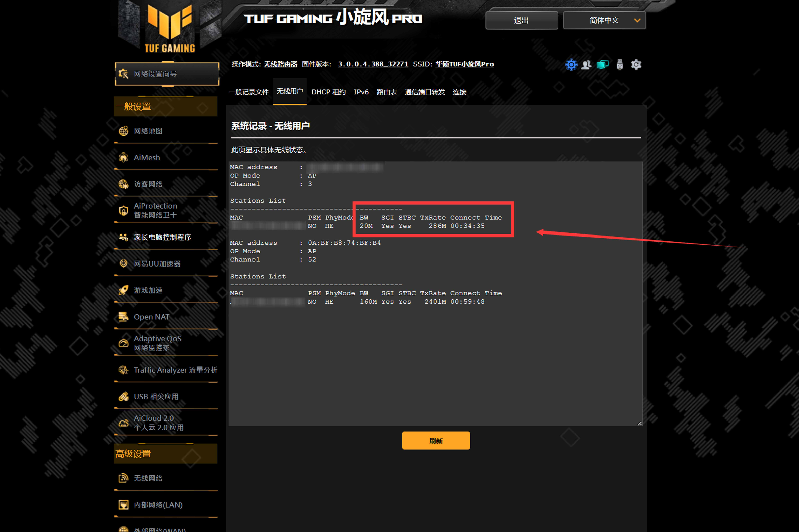Click the SSID 华硕TUF小旋风Pro link
799x532 pixels.
coord(464,64)
